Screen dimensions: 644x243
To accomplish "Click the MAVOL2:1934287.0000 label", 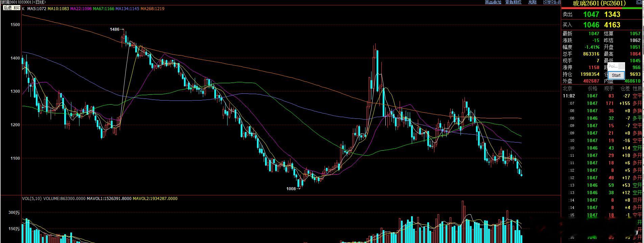I will click(155, 198).
